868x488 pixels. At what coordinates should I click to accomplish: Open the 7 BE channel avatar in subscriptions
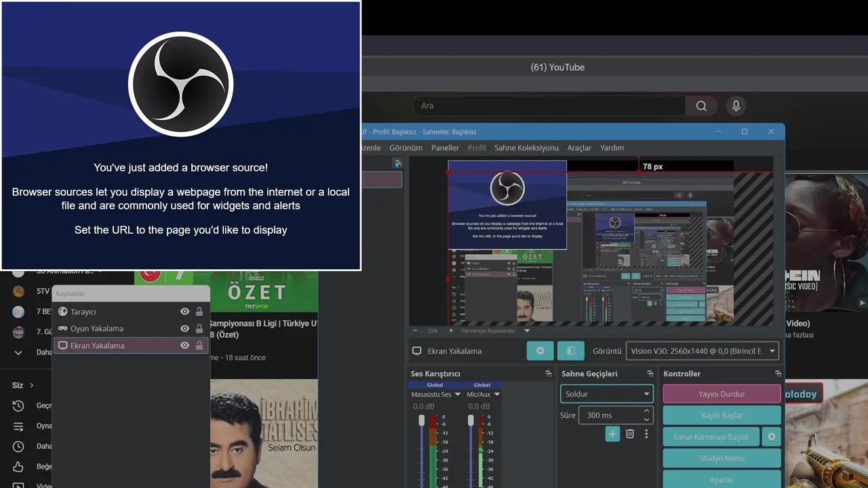[x=18, y=312]
